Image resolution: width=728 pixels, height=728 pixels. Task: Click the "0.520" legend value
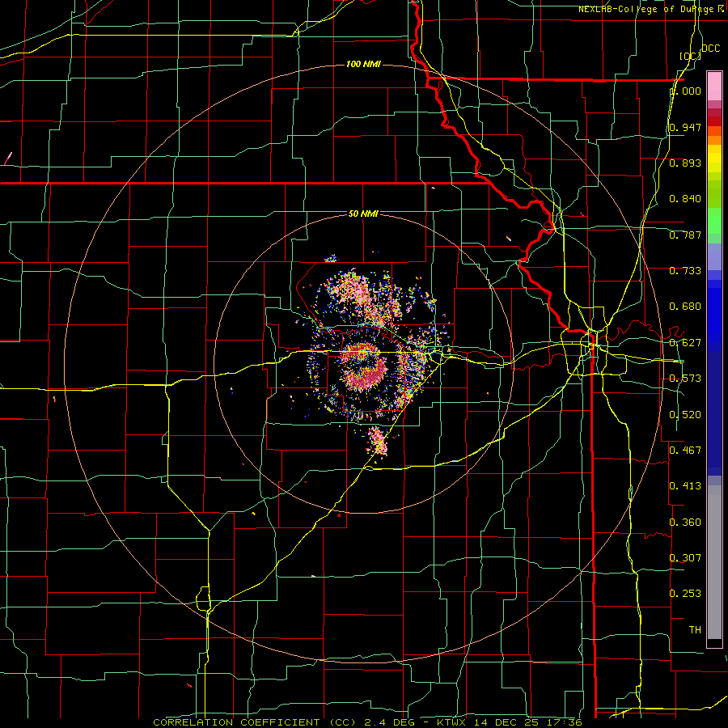(x=685, y=415)
